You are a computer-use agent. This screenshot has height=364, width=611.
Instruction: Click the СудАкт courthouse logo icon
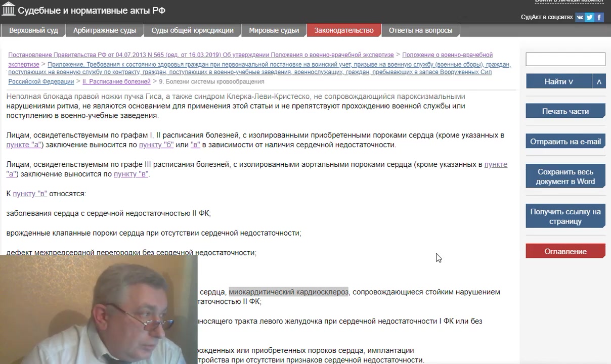pos(9,10)
